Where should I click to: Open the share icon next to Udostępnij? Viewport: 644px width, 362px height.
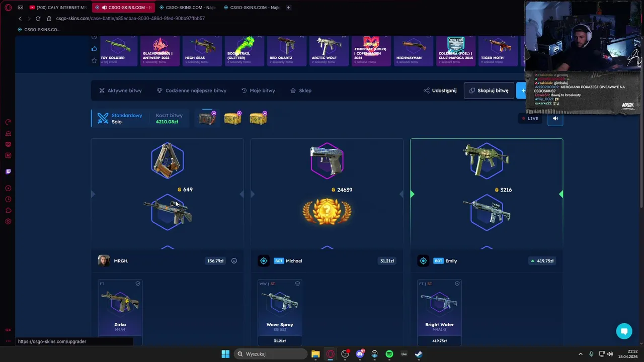coord(427,90)
